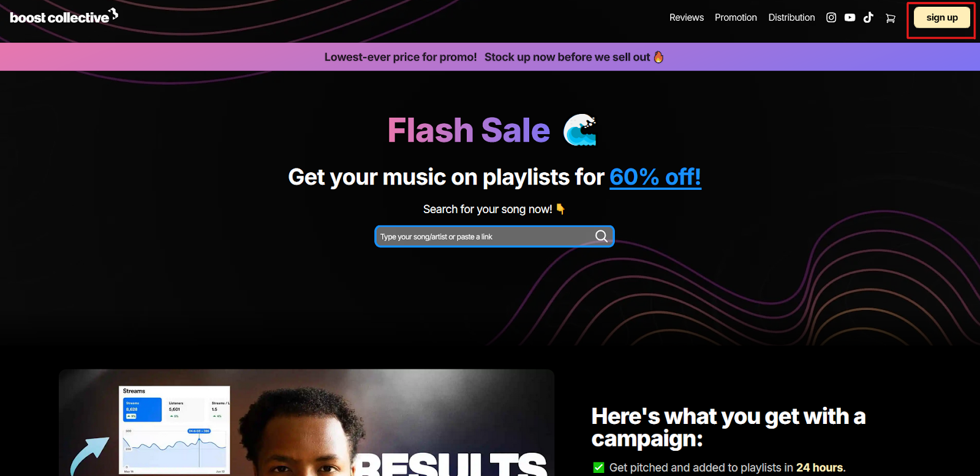Open the Reviews menu item

pos(687,18)
